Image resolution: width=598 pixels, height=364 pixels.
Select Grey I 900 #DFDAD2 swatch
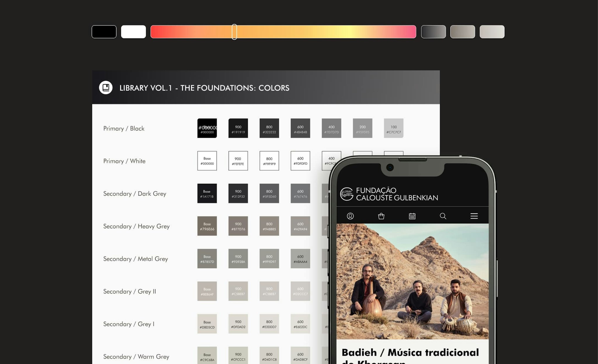coord(238,324)
